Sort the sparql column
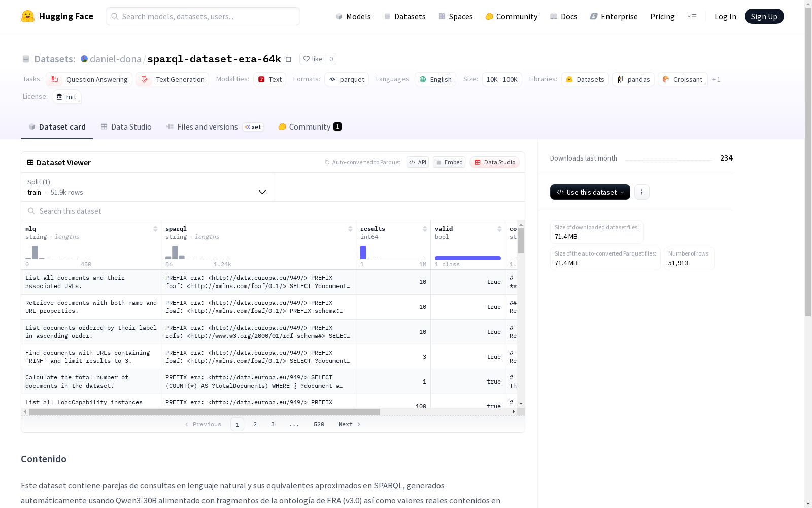This screenshot has height=508, width=812. click(x=350, y=229)
